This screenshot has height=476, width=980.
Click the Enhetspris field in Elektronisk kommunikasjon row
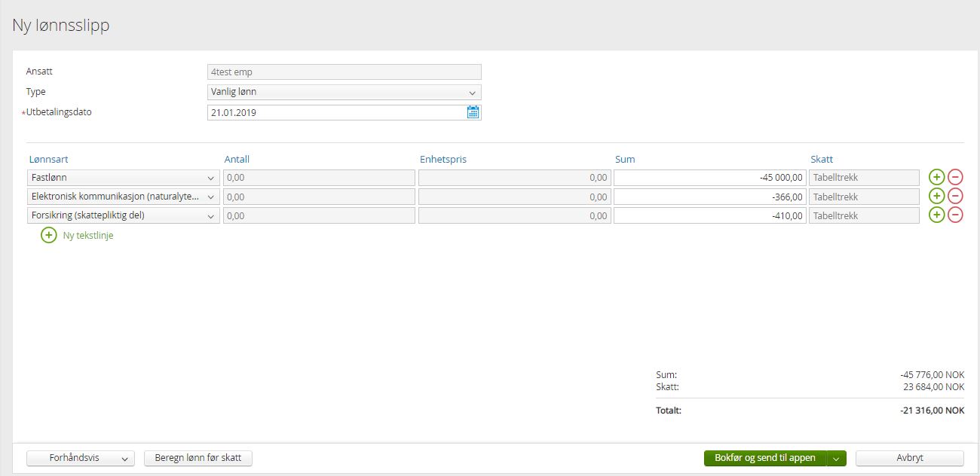tap(514, 197)
